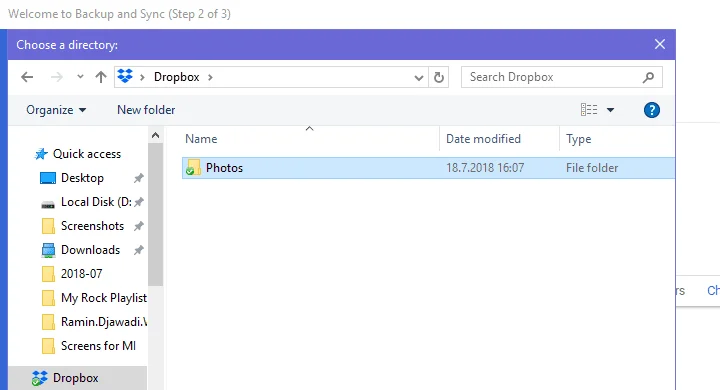Go back using the back arrow
Image resolution: width=720 pixels, height=390 pixels.
point(27,77)
